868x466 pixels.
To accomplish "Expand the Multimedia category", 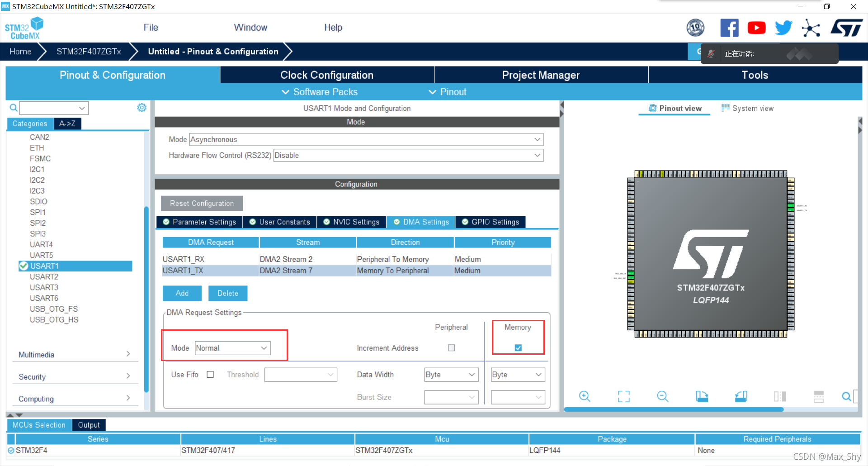I will click(x=75, y=354).
